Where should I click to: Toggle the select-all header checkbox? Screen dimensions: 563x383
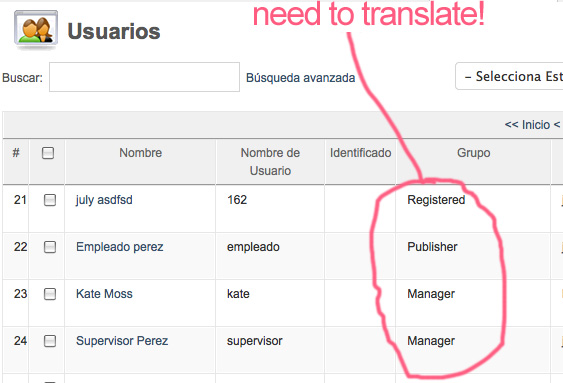pos(48,153)
